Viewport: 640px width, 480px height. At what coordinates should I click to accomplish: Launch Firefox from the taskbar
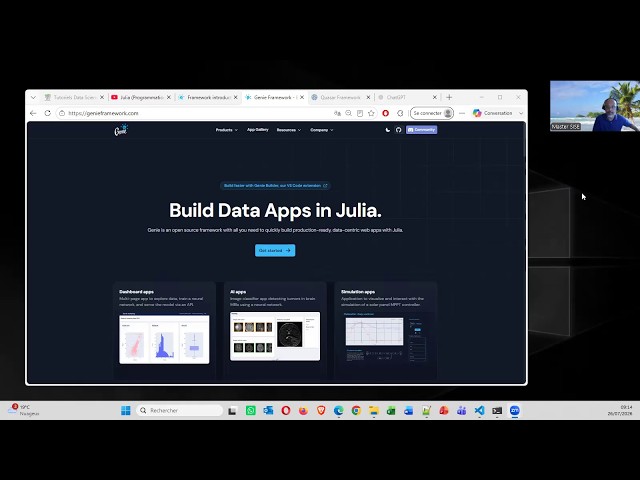(x=303, y=411)
